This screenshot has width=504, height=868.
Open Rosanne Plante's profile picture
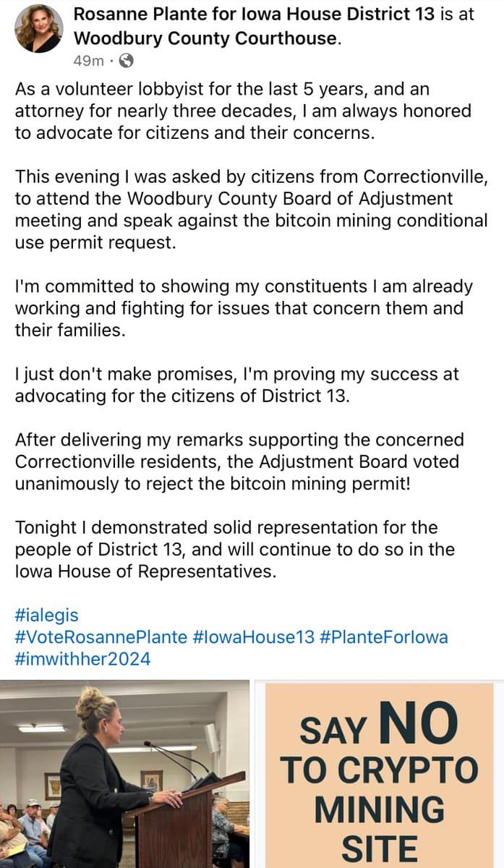click(39, 29)
